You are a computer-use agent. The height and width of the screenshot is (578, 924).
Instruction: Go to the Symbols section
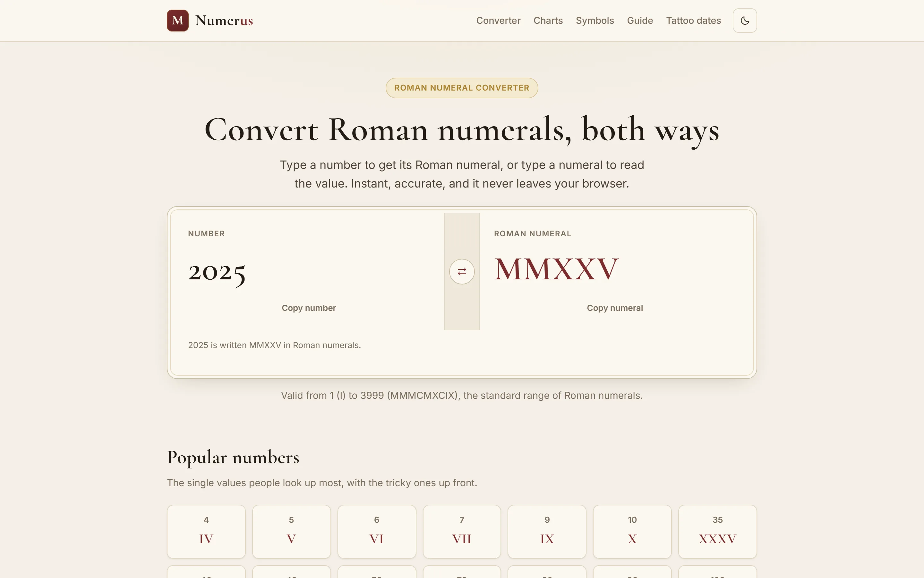pyautogui.click(x=595, y=21)
